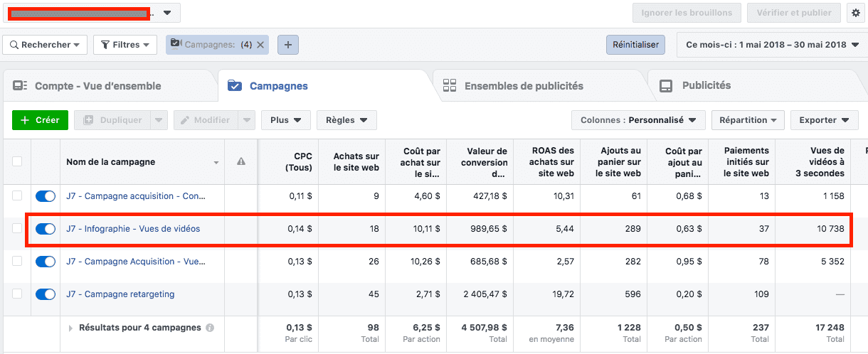Screen dimensions: 868x354
Task: Open arrow next to Modifier button
Action: click(x=246, y=120)
